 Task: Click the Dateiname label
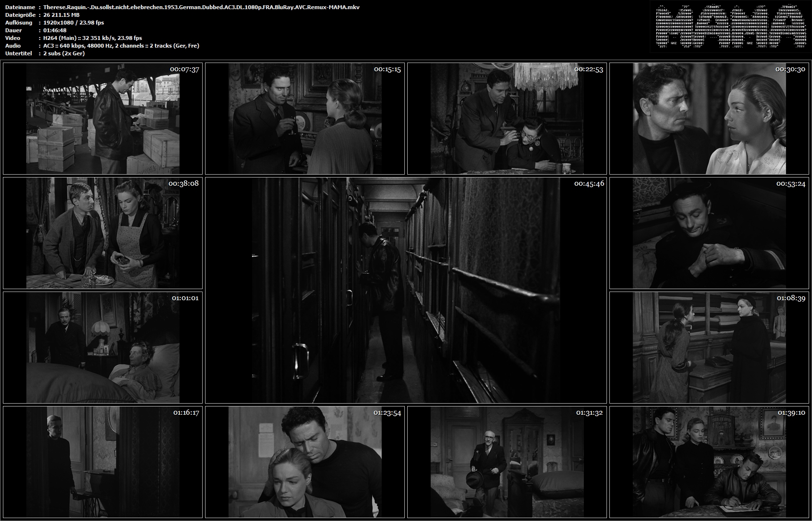pyautogui.click(x=20, y=7)
